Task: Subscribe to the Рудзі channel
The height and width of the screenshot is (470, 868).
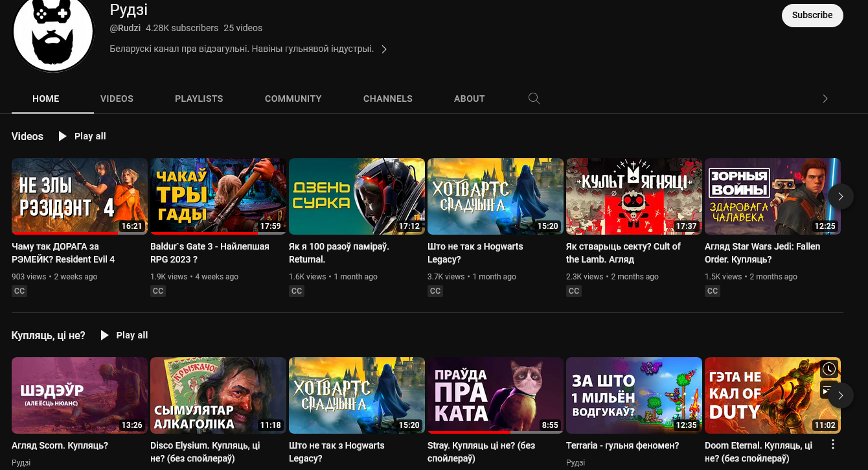Action: coord(812,15)
